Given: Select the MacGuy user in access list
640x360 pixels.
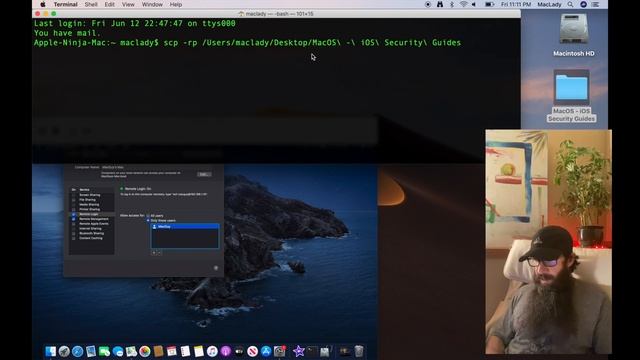Looking at the screenshot, I should coord(185,227).
